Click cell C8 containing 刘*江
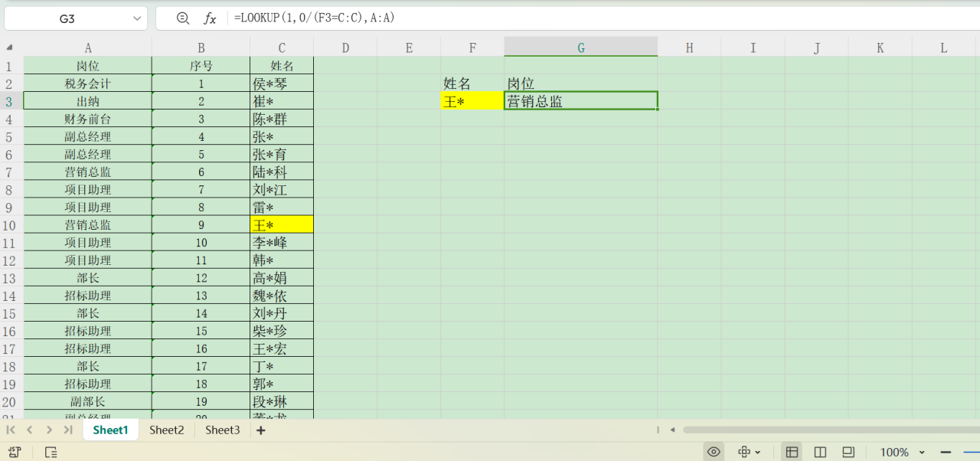The image size is (980, 461). [282, 190]
